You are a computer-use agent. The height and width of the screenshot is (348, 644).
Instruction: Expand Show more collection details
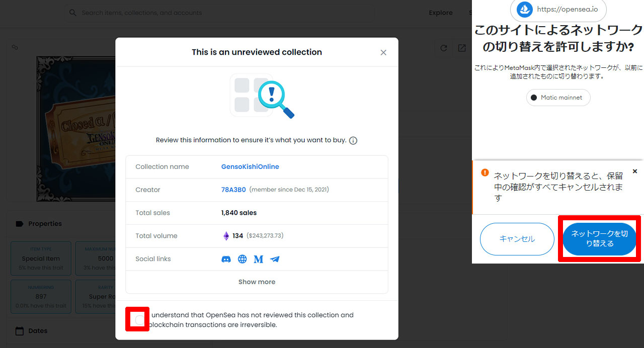257,282
